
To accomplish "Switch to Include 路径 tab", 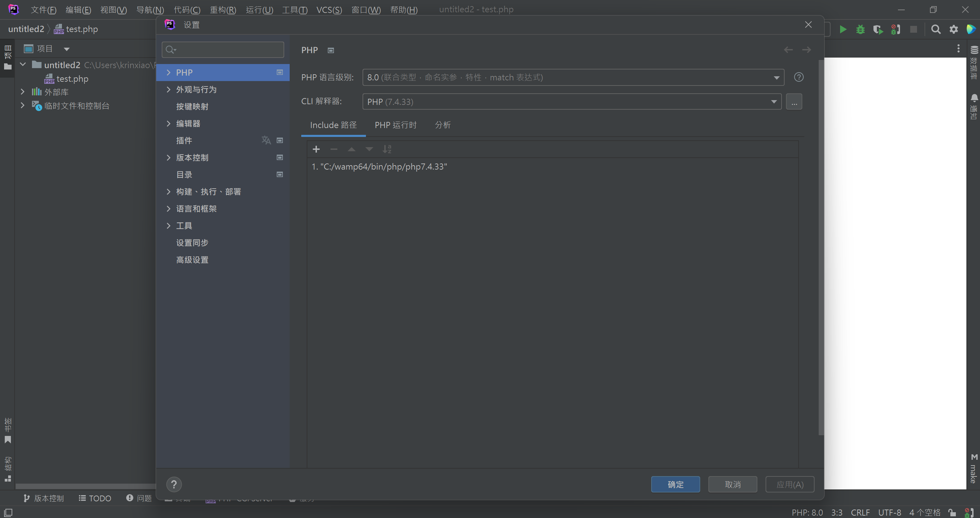I will tap(333, 125).
